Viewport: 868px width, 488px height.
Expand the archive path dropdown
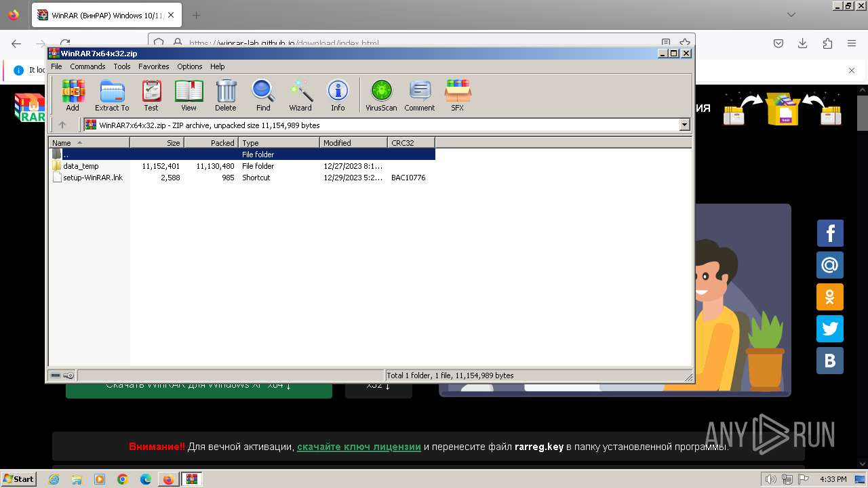tap(684, 125)
